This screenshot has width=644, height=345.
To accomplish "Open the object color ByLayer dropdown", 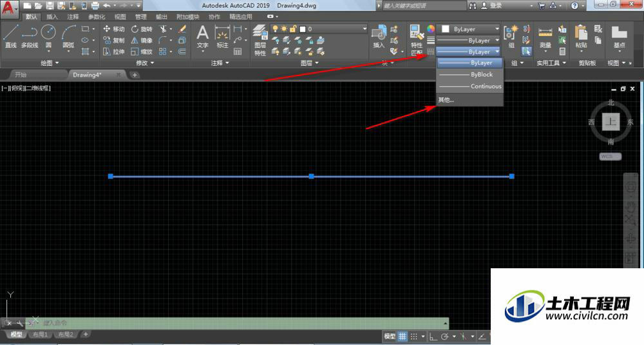I will pyautogui.click(x=468, y=29).
